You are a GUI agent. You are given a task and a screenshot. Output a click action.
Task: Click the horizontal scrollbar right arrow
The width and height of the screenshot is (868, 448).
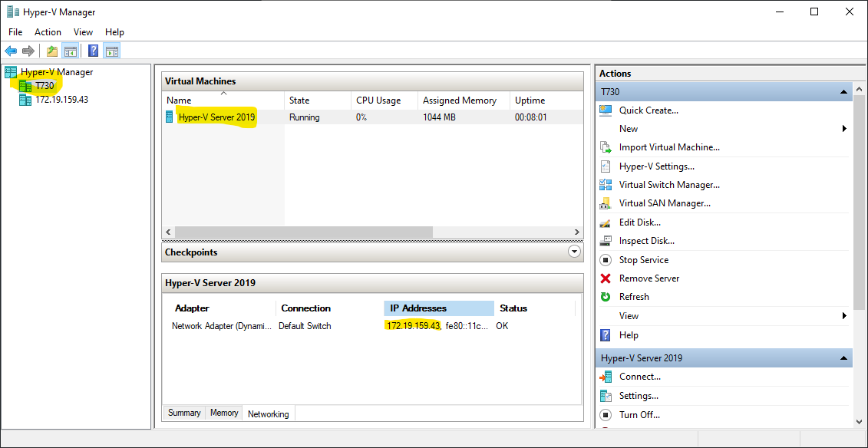577,232
